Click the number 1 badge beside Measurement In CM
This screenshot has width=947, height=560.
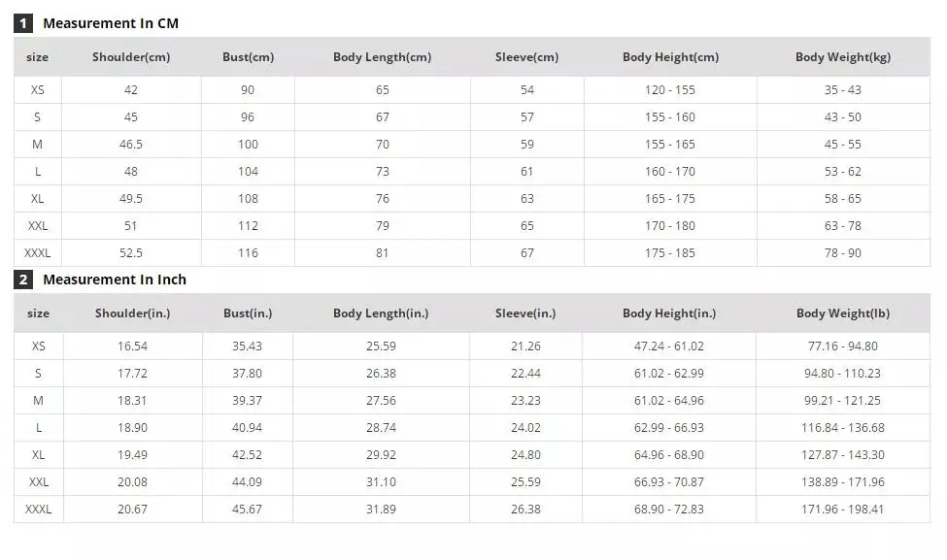click(23, 23)
